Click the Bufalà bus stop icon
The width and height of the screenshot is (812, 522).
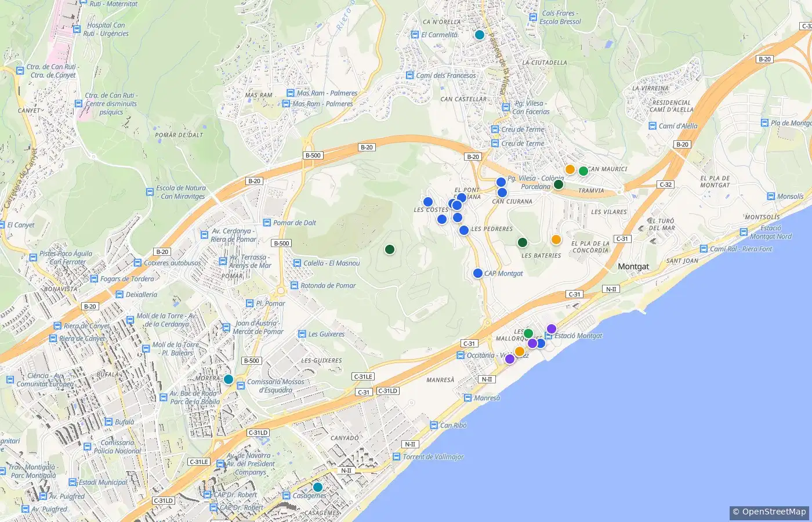pyautogui.click(x=108, y=422)
